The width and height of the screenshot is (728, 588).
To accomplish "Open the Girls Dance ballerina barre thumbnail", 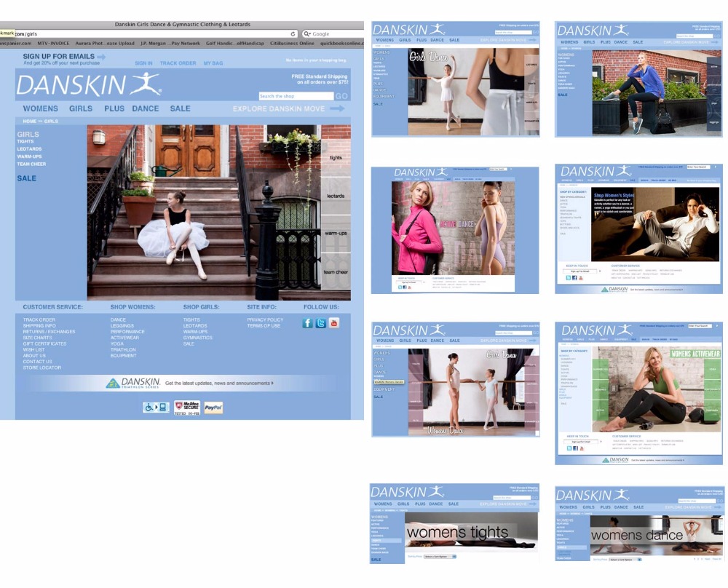I will pos(456,79).
